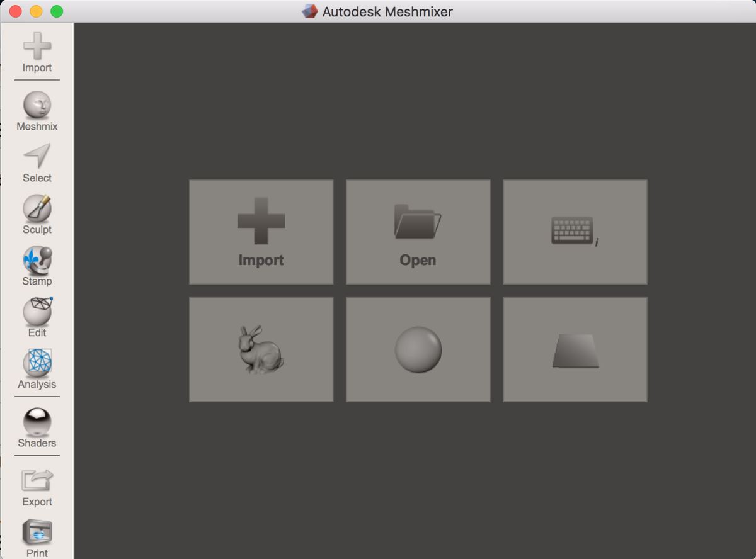Viewport: 756px width, 559px height.
Task: Open the Edit mesh tool
Action: pos(37,312)
